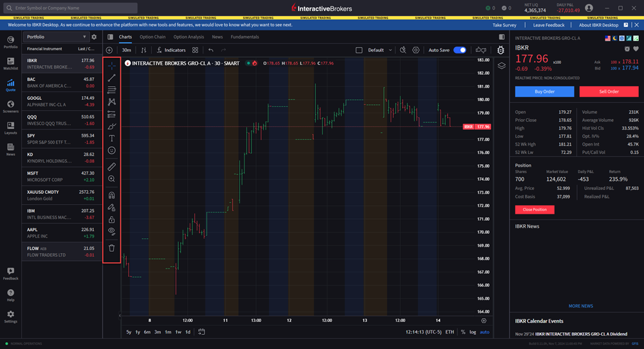Open quick search on the chart toolbar

tap(403, 50)
